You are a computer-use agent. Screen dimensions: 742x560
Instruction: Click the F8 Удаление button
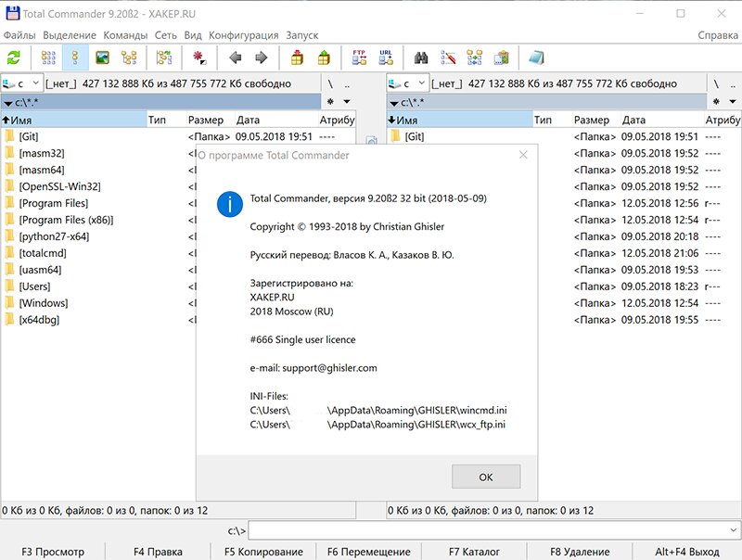580,552
